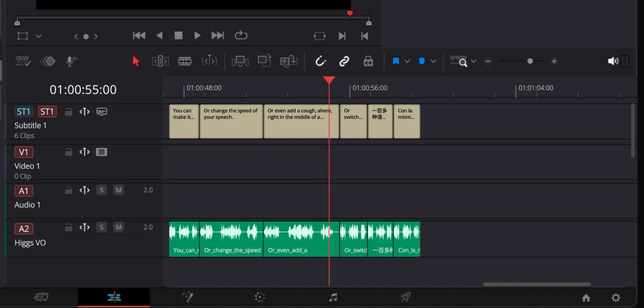Select the Blade Edit tool
The height and width of the screenshot is (308, 644).
[185, 61]
